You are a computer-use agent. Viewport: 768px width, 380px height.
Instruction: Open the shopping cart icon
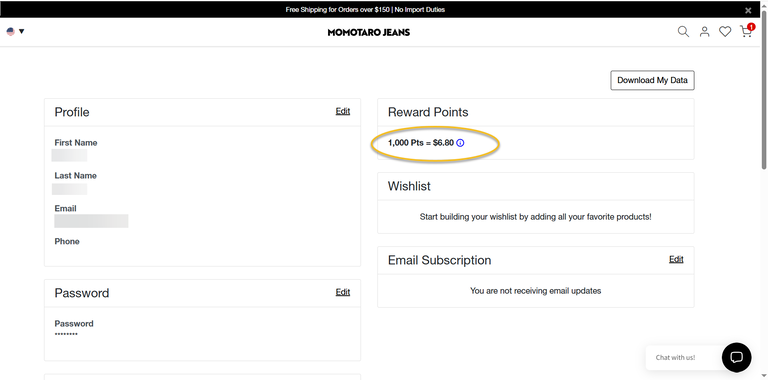746,31
